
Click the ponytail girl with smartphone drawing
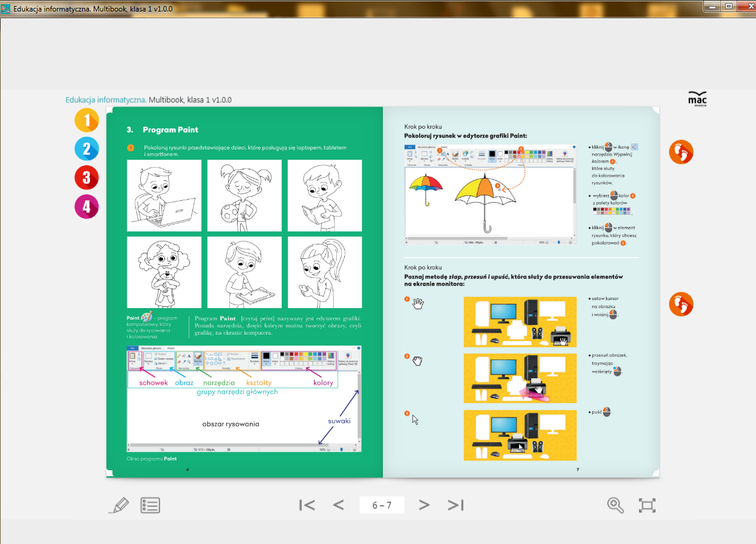pyautogui.click(x=325, y=272)
